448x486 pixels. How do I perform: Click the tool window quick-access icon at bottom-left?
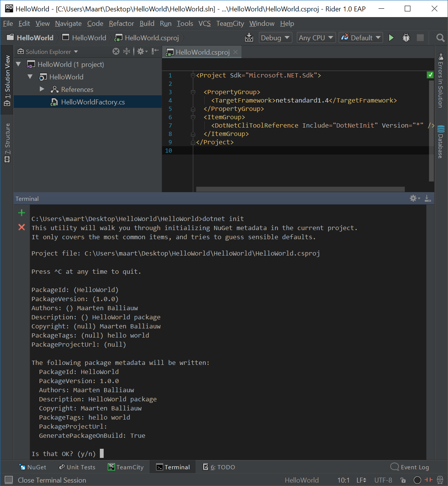[x=9, y=480]
